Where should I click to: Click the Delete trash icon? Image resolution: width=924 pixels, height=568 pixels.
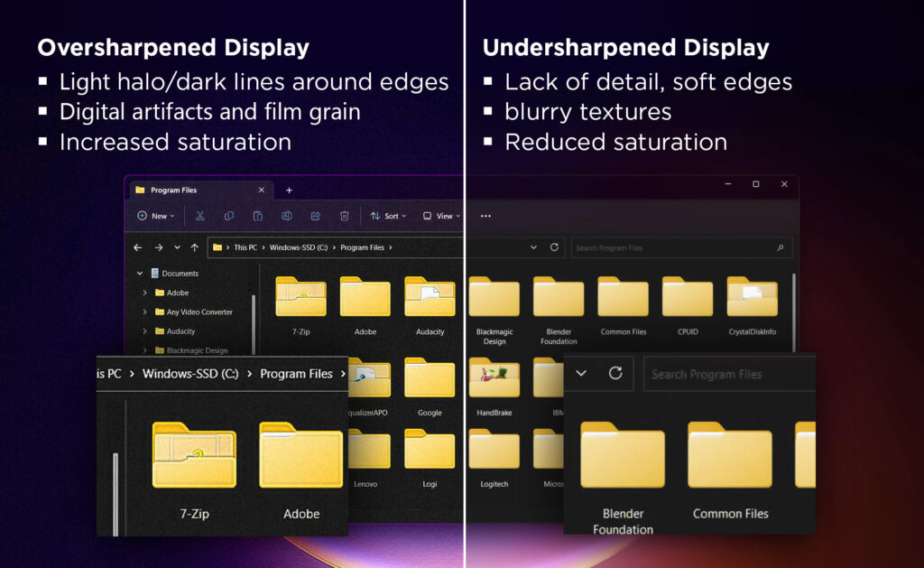pos(344,216)
